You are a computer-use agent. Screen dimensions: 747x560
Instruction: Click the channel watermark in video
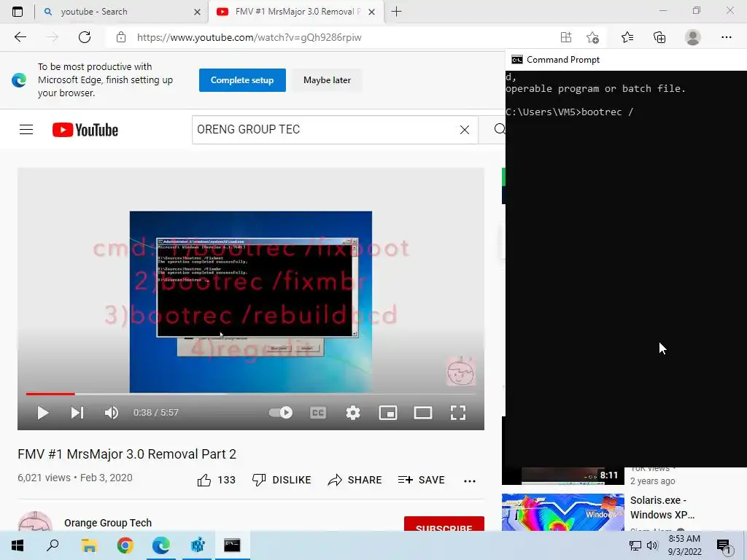(x=460, y=371)
